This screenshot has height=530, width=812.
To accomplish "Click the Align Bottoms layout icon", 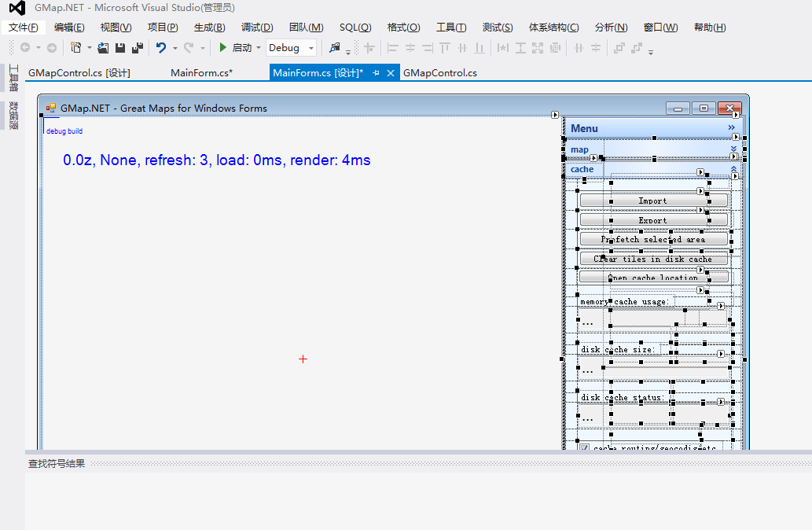I will click(479, 48).
